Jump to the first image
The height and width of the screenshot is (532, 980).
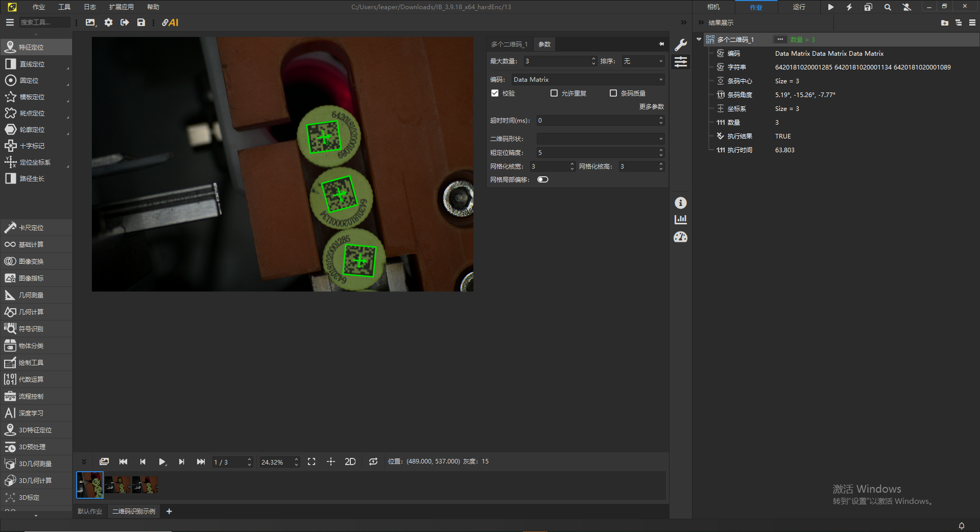(124, 461)
